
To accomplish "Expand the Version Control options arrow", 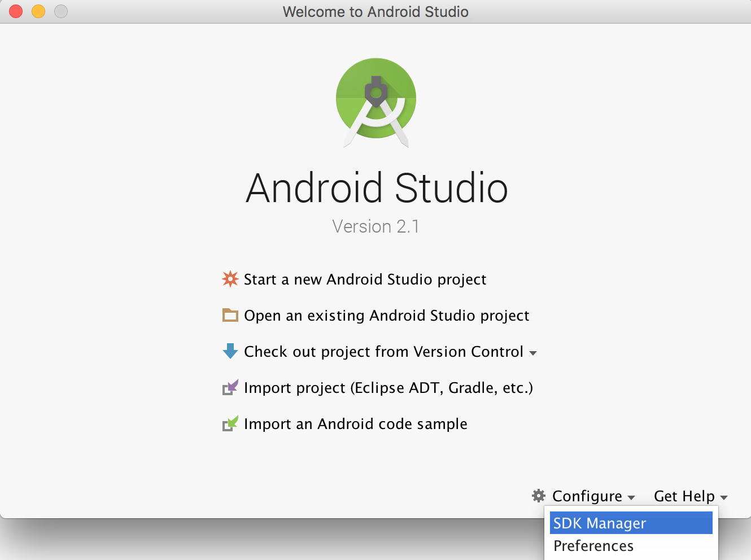I will pyautogui.click(x=534, y=352).
